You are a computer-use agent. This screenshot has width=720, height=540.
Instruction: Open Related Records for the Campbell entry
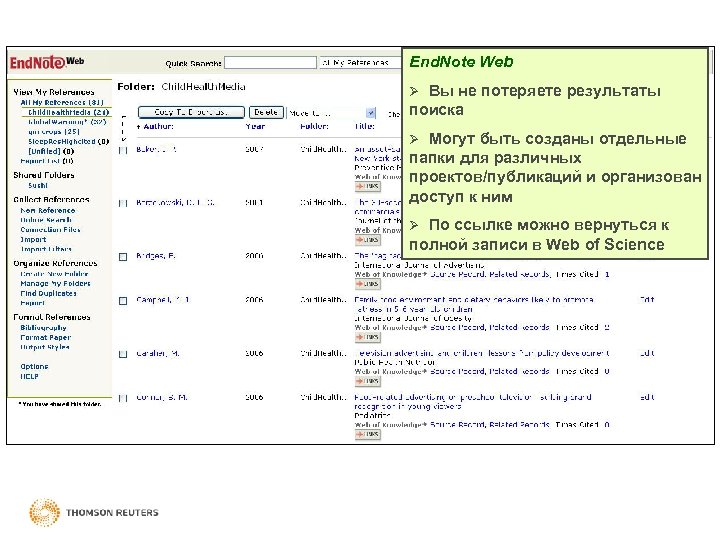click(519, 328)
